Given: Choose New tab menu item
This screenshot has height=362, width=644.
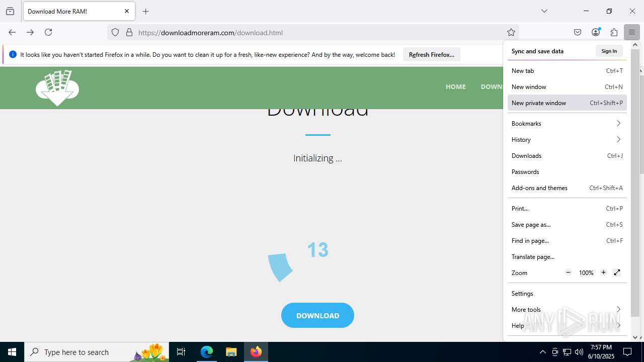Looking at the screenshot, I should coord(567,71).
